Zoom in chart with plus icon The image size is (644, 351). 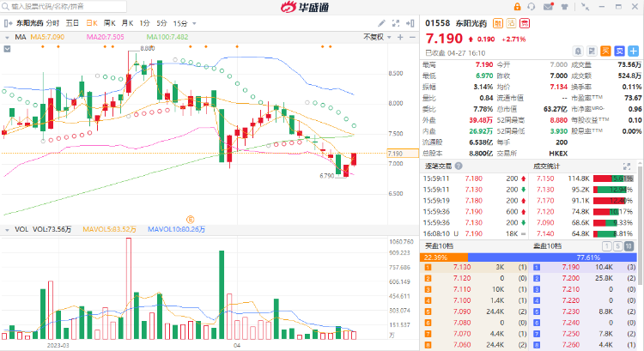point(400,38)
